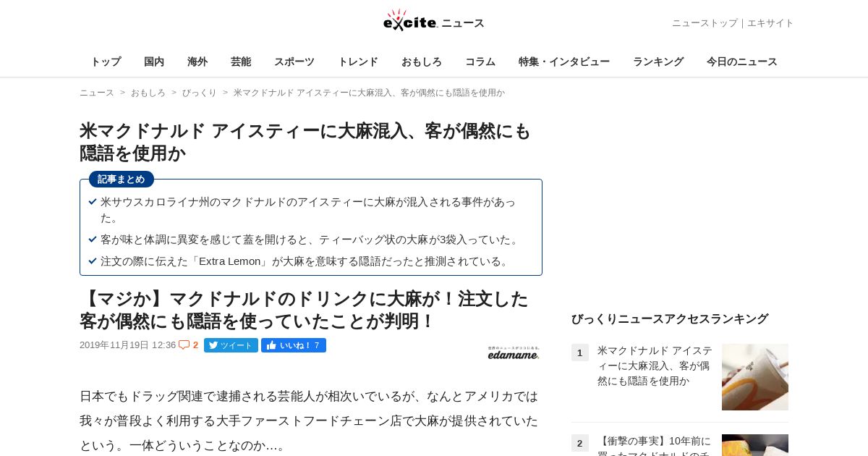Click the 記事まとめ label
The height and width of the screenshot is (456, 868).
tap(122, 179)
